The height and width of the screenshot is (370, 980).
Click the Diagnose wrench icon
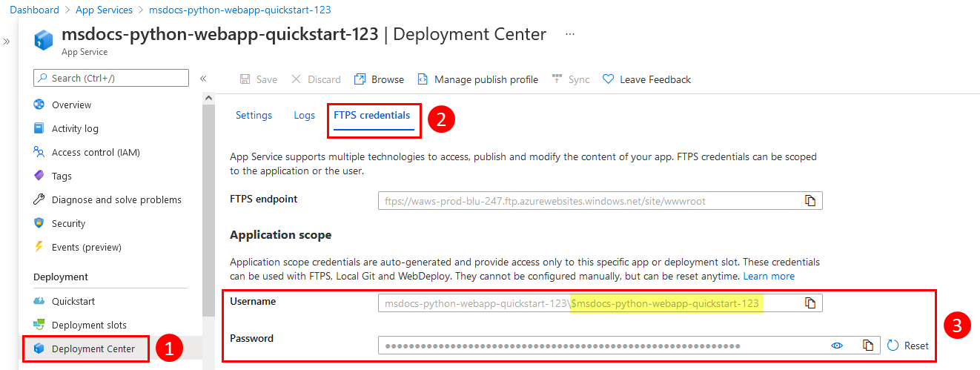(x=39, y=199)
